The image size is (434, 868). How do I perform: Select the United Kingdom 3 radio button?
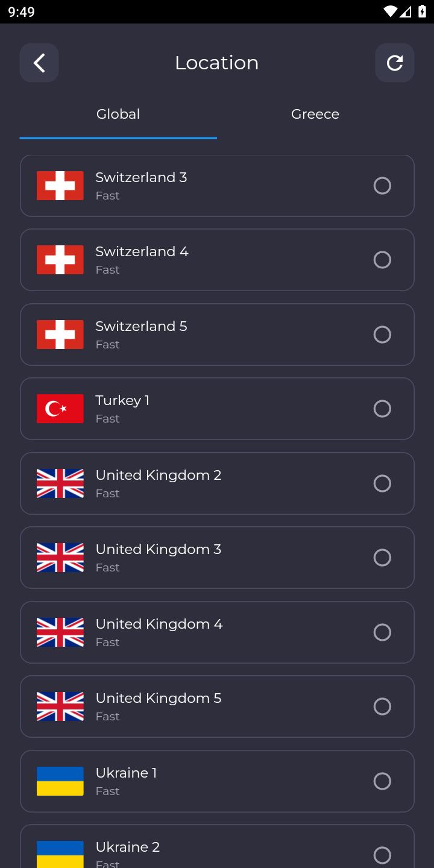pos(382,558)
